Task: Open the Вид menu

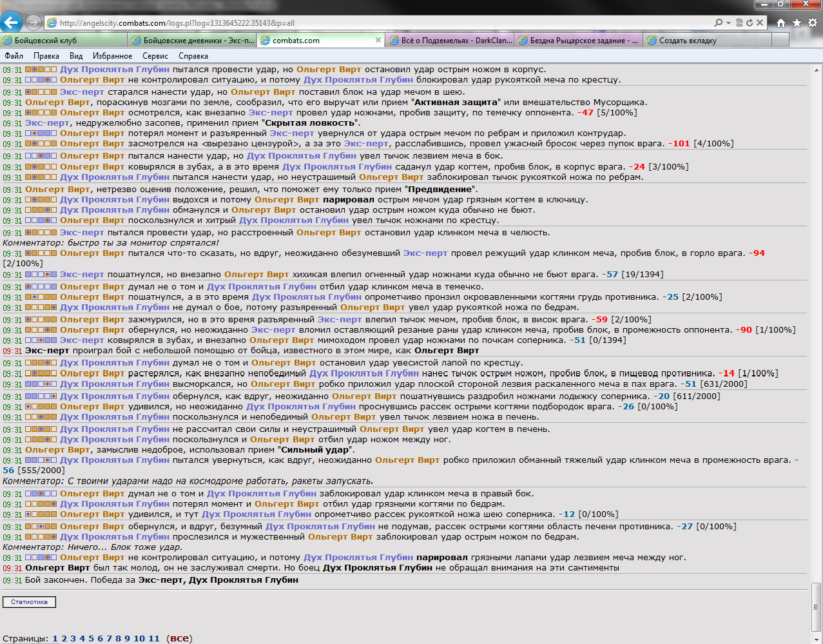Action: click(x=76, y=56)
